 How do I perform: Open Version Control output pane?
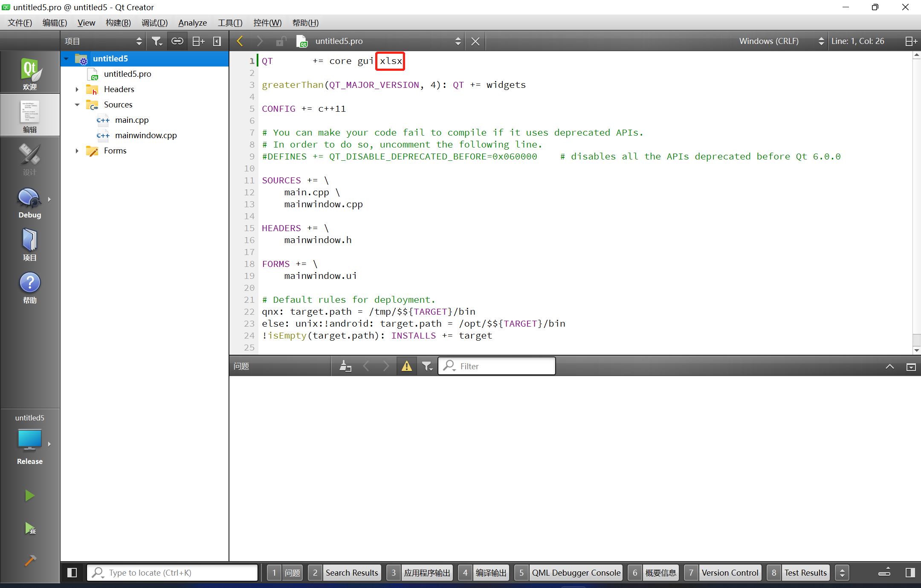730,573
